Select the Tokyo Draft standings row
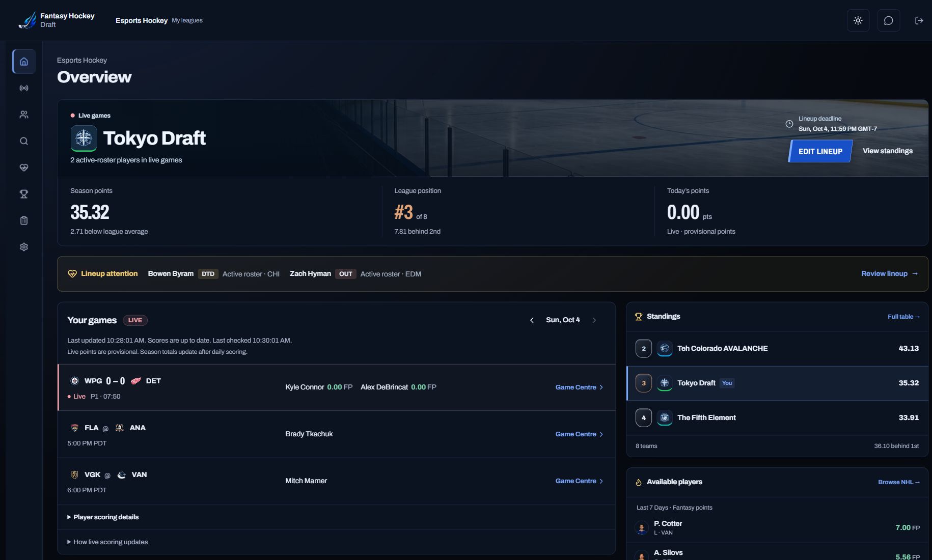Screen dimensions: 932x560 point(777,383)
